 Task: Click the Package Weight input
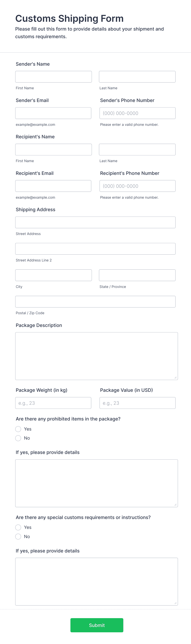[x=53, y=403]
